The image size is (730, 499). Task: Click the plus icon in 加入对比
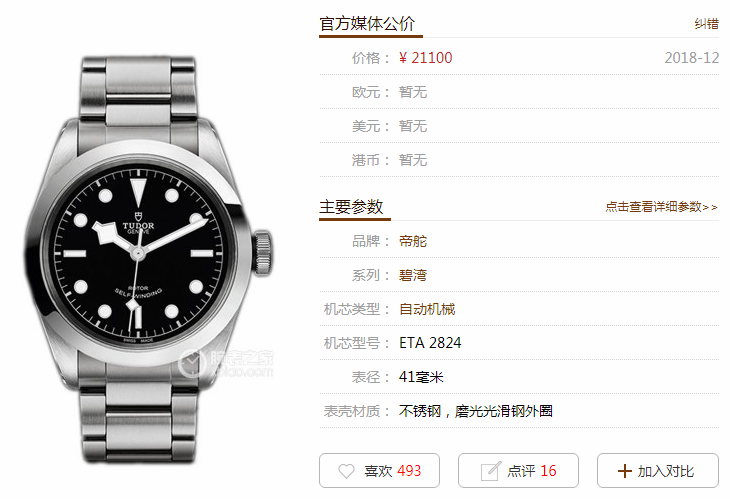(x=625, y=471)
